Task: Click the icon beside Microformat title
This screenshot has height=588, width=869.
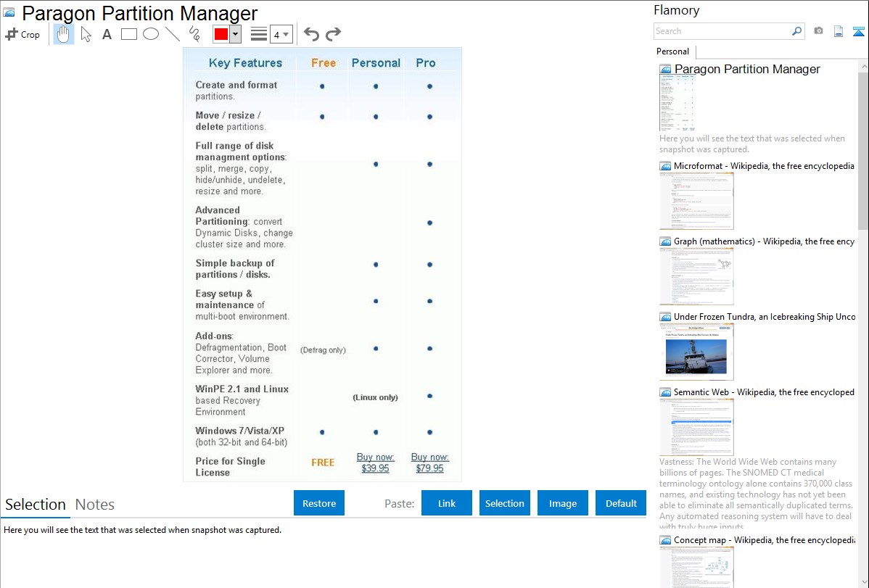Action: pyautogui.click(x=665, y=166)
